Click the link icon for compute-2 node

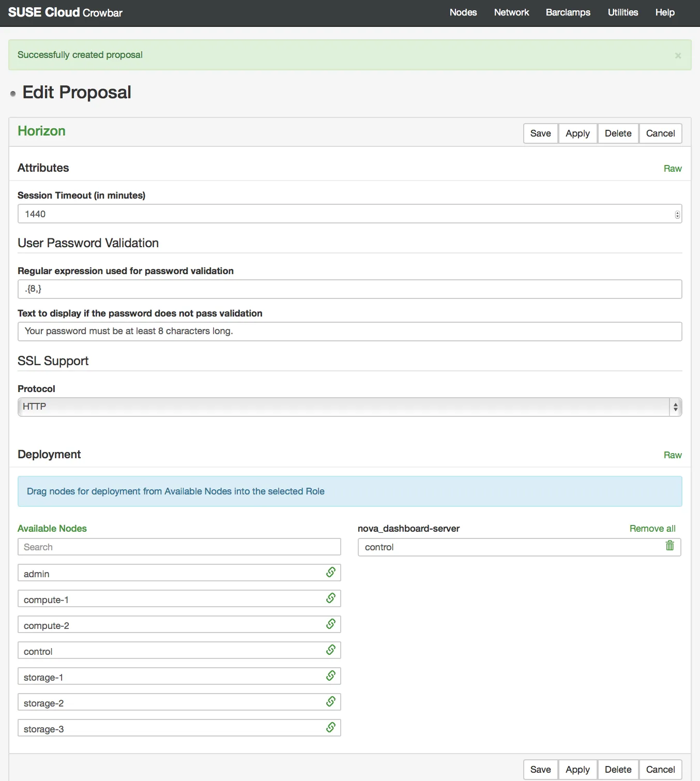click(x=331, y=624)
